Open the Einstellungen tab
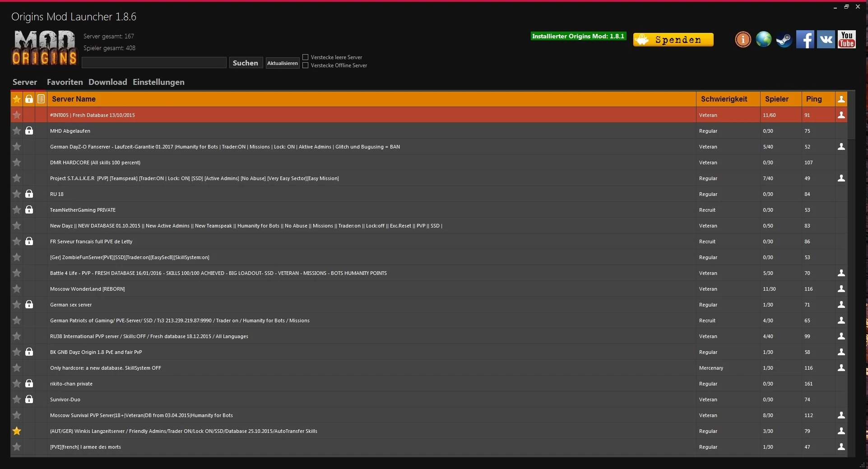The image size is (868, 469). tap(158, 82)
